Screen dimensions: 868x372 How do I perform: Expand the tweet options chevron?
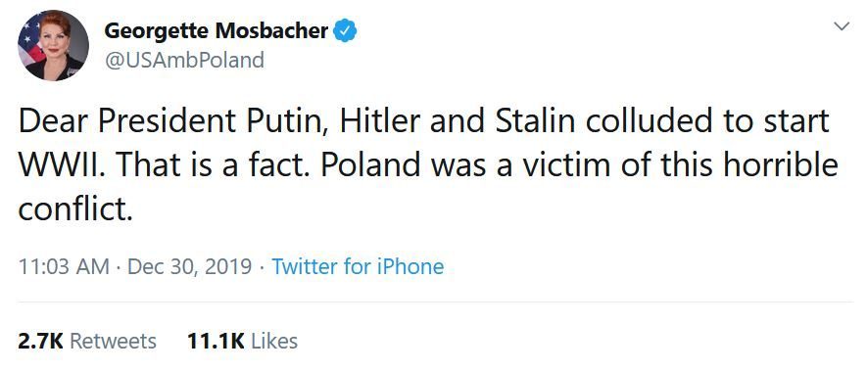842,26
